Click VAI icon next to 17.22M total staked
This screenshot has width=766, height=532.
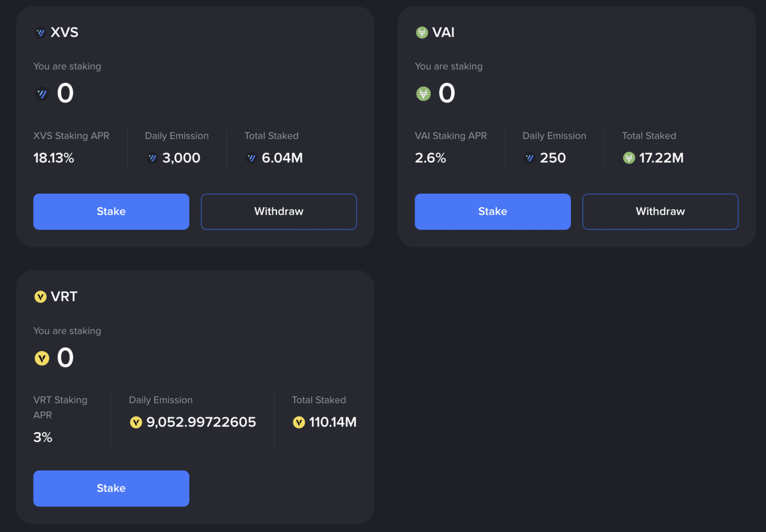coord(629,158)
